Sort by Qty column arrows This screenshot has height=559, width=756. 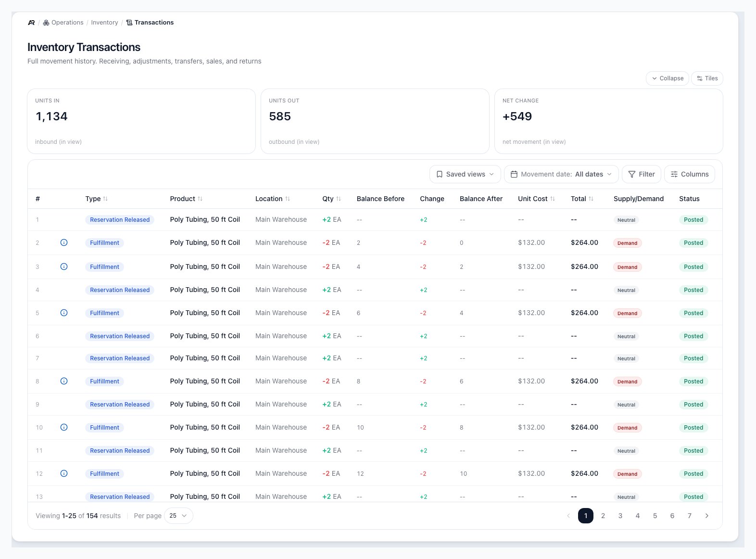(x=339, y=199)
